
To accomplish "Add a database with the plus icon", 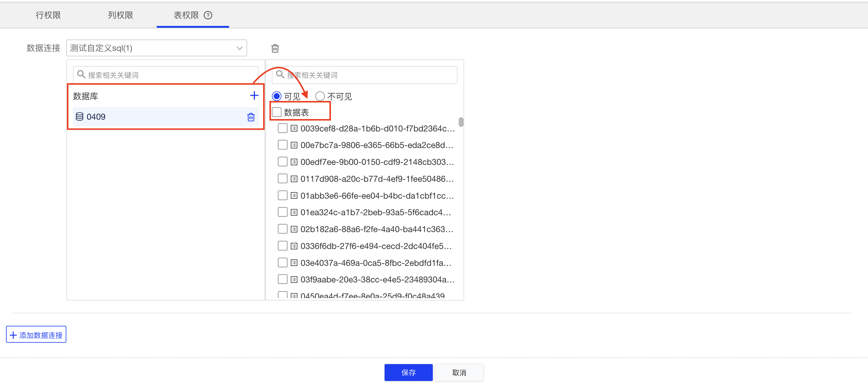I will (254, 96).
